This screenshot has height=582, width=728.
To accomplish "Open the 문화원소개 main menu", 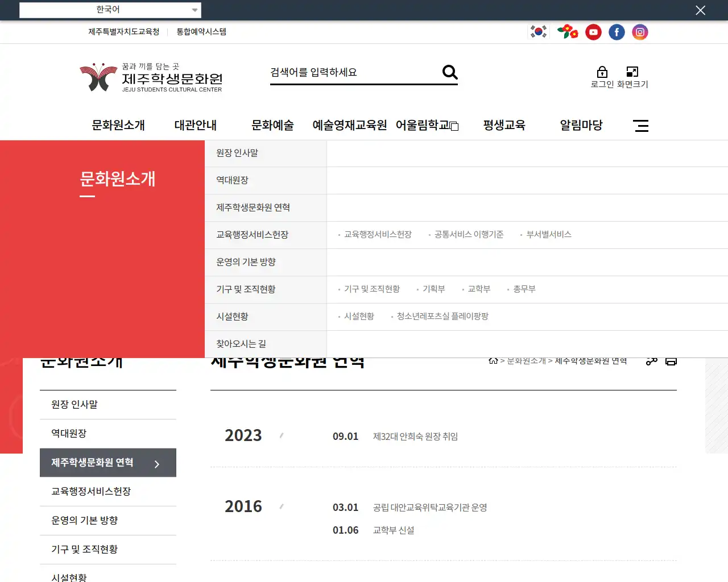I will tap(118, 125).
